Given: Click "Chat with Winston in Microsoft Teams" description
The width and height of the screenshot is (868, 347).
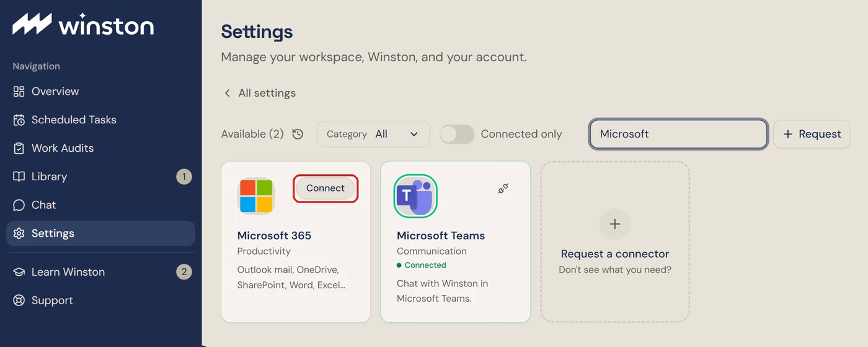Looking at the screenshot, I should (442, 291).
